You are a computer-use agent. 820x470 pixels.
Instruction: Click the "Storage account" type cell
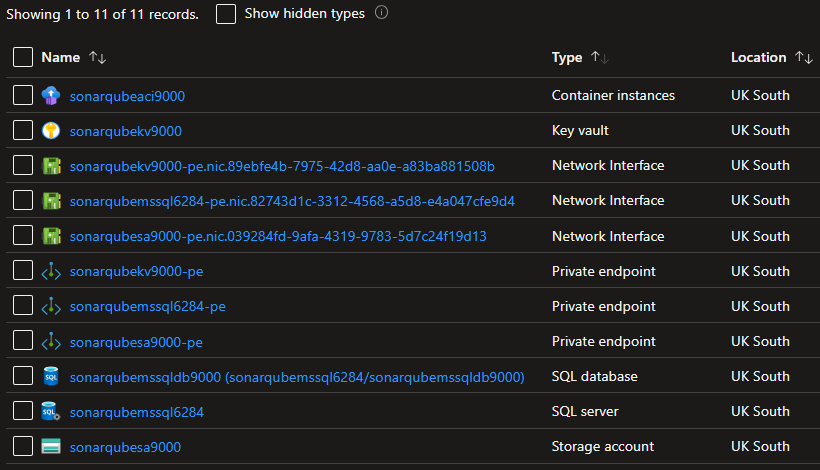(602, 446)
